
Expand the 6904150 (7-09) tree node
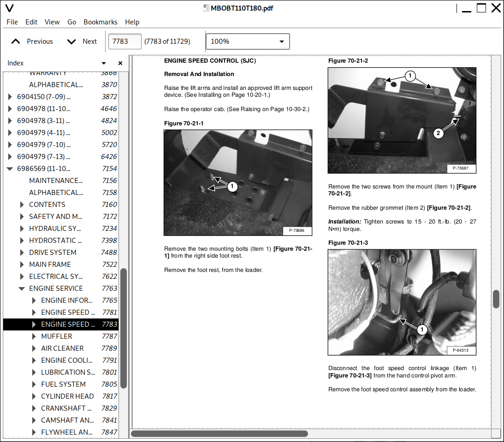[x=10, y=97]
